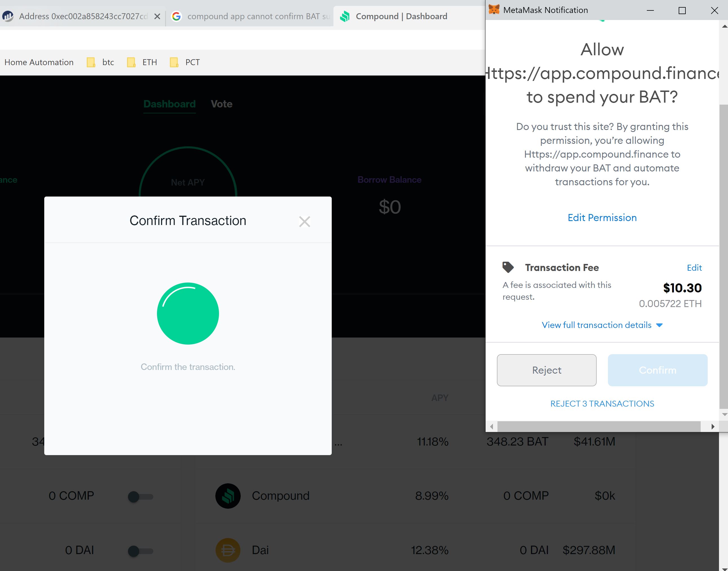Click REJECT 3 TRANSACTIONS link
Viewport: 728px width, 571px height.
tap(602, 404)
